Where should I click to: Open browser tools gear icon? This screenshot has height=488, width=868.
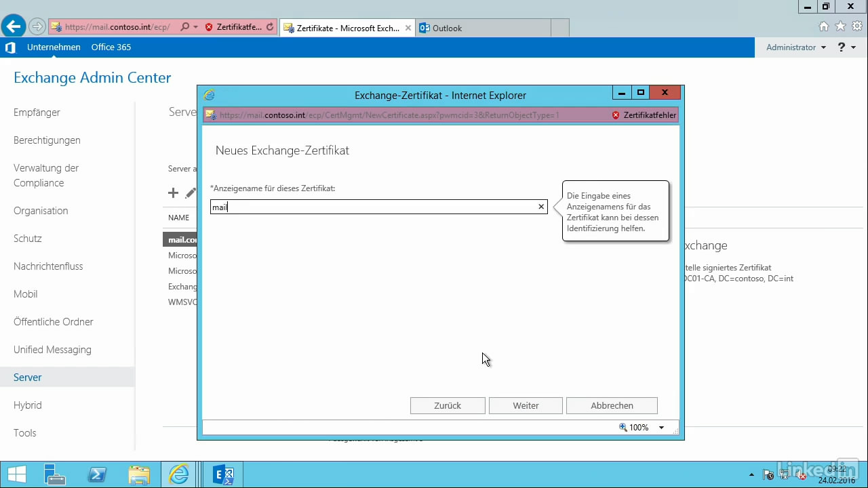(857, 26)
